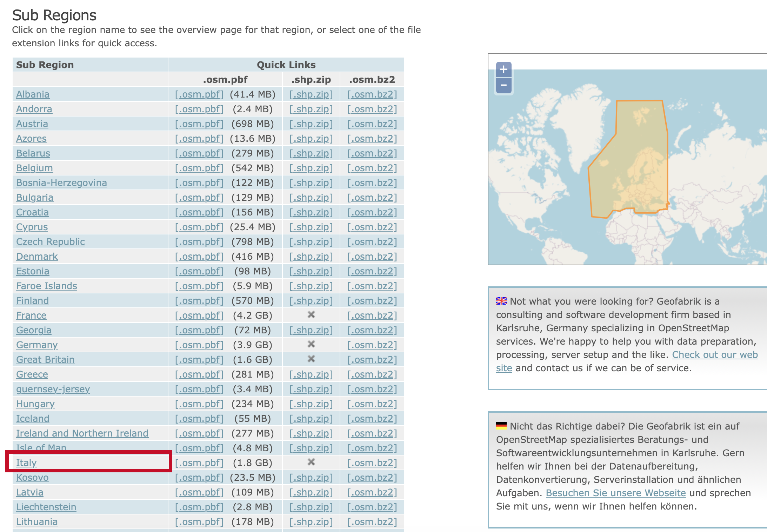The image size is (767, 532).
Task: Click the X icon in Germany's shp.zip column
Action: pyautogui.click(x=311, y=344)
